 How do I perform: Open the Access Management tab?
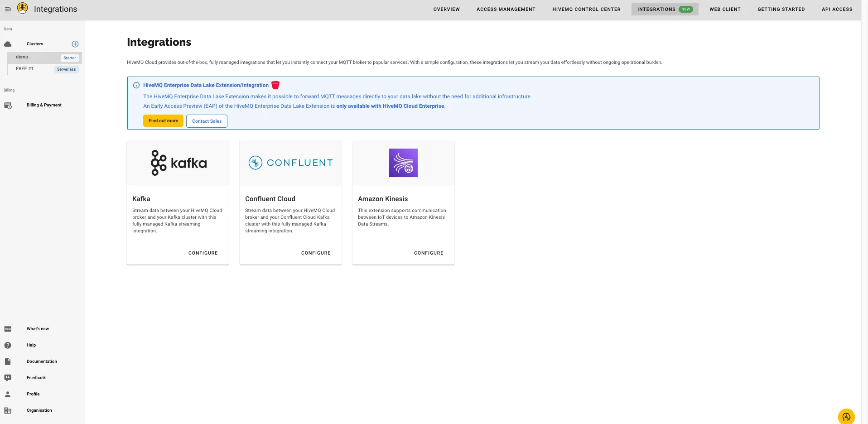(x=506, y=9)
